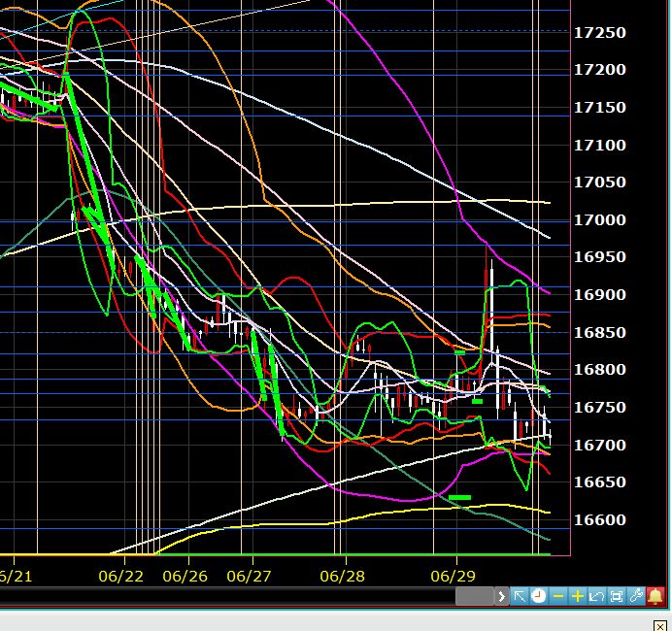This screenshot has height=631, width=672.
Task: Zoom in with the yellow plus icon
Action: pyautogui.click(x=578, y=596)
